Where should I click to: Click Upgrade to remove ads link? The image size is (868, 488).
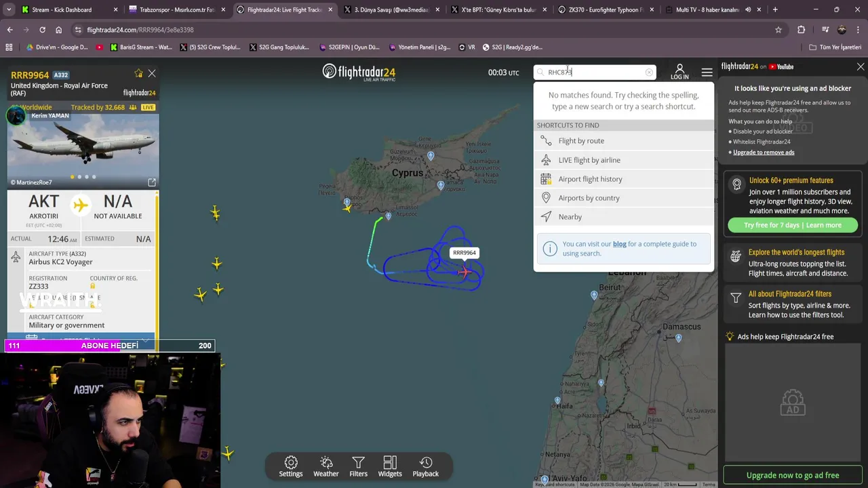(764, 152)
